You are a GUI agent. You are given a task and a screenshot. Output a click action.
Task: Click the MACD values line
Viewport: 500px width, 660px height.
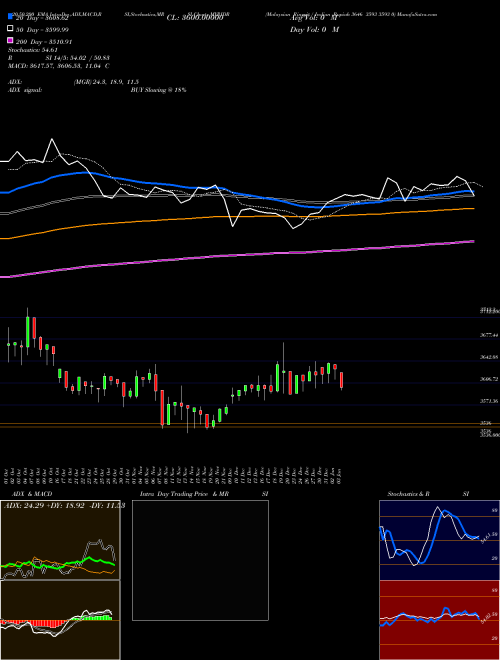59,66
